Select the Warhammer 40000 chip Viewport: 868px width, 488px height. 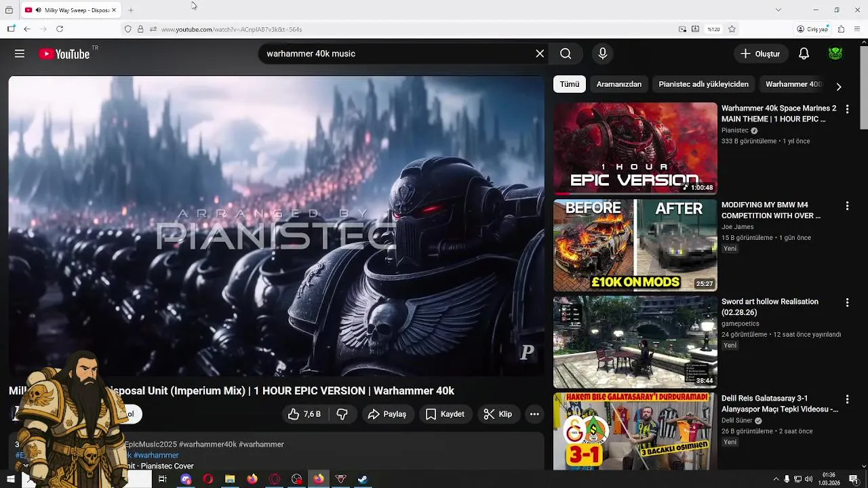click(793, 85)
